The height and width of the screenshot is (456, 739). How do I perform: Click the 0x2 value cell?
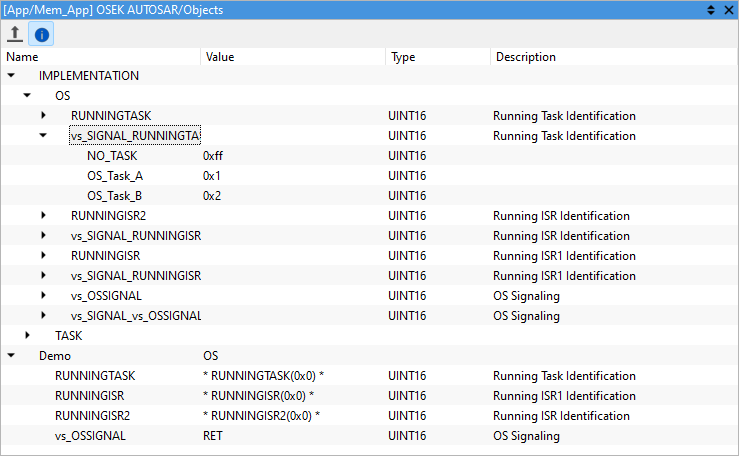click(x=212, y=196)
